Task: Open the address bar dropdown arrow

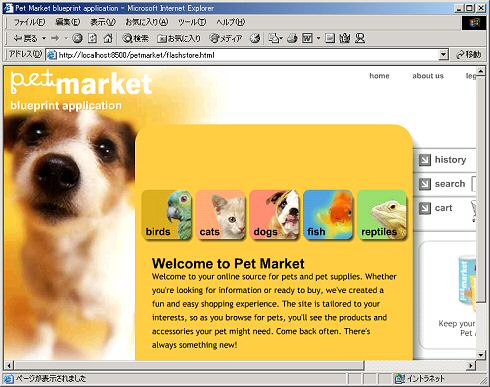Action: point(443,55)
